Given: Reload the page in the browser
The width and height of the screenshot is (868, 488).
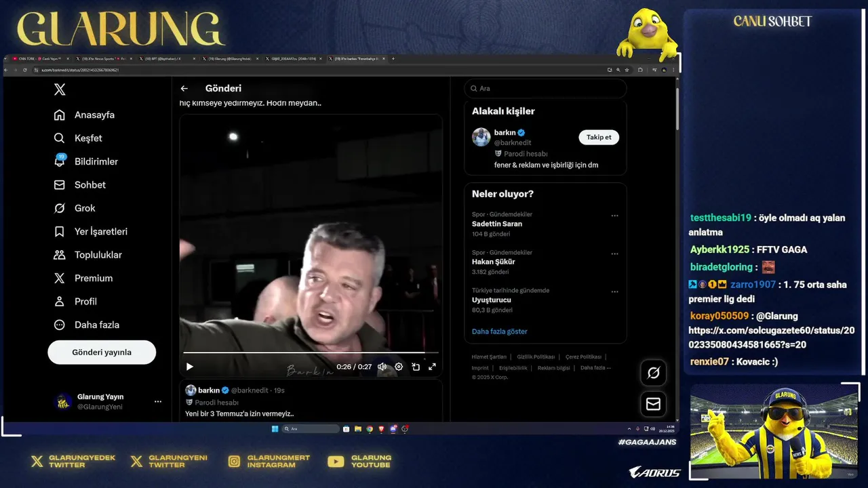Looking at the screenshot, I should click(25, 70).
